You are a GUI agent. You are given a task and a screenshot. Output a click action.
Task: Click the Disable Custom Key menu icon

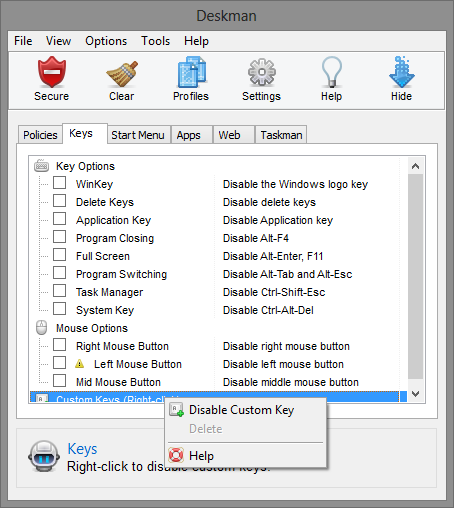pos(176,409)
